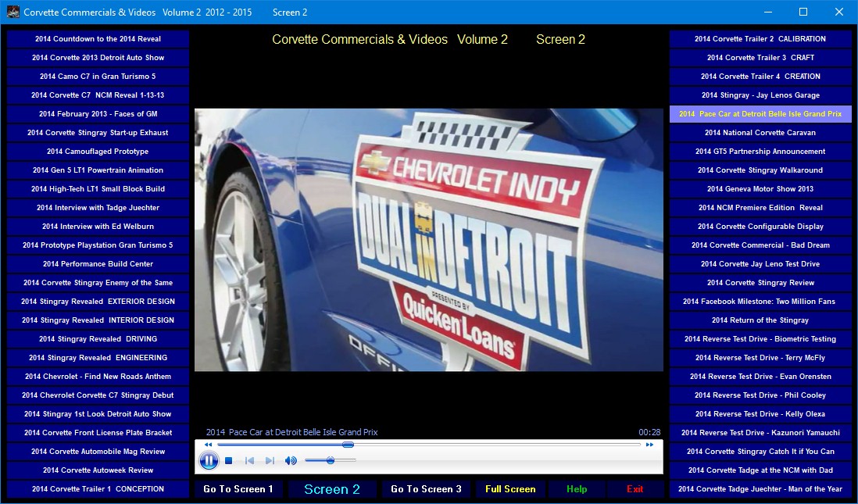The width and height of the screenshot is (858, 504).
Task: Play 2014 Reverse Test Drive - Kazunori Yamauchi
Action: [760, 433]
